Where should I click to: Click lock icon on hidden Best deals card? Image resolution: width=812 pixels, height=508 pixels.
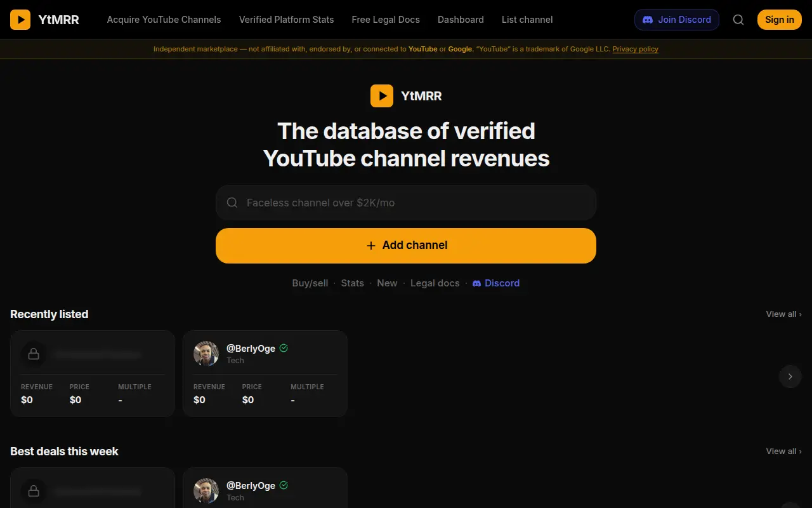pyautogui.click(x=34, y=491)
